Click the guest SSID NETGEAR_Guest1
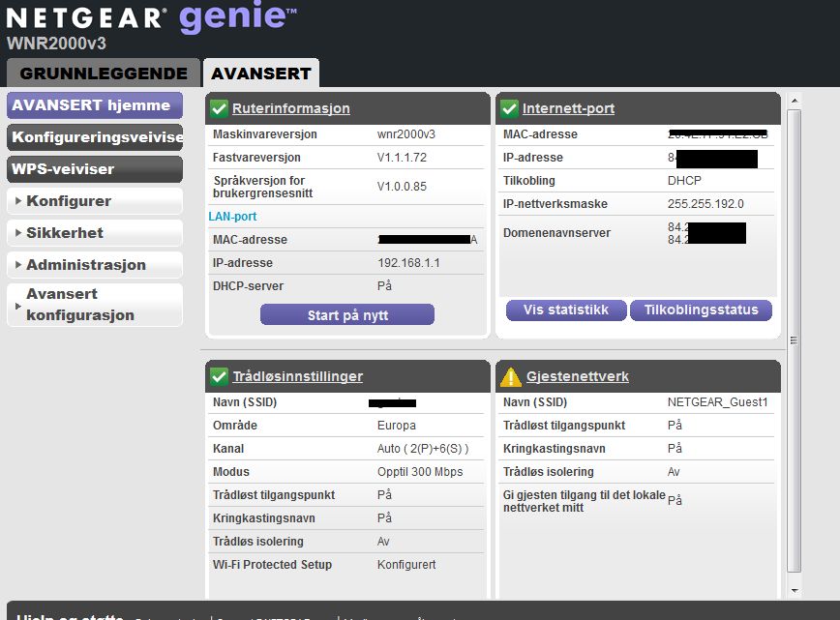Image resolution: width=840 pixels, height=620 pixels. [717, 402]
